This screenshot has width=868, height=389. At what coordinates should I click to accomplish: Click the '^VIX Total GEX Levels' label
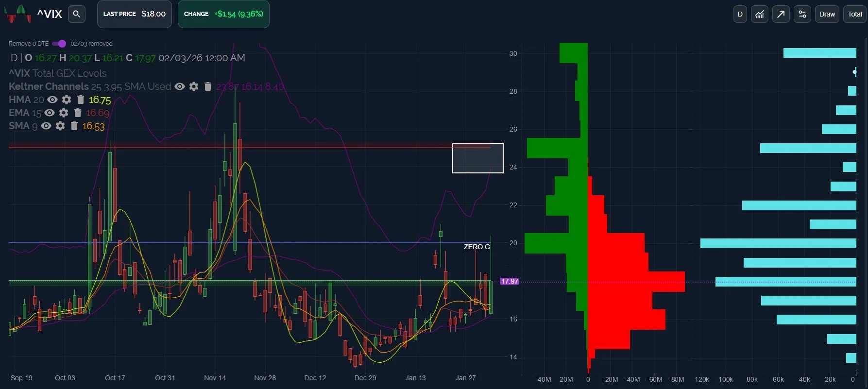coord(57,73)
